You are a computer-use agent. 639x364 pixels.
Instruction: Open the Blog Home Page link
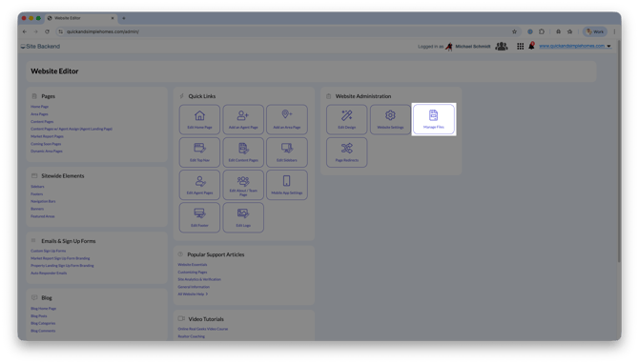point(43,309)
